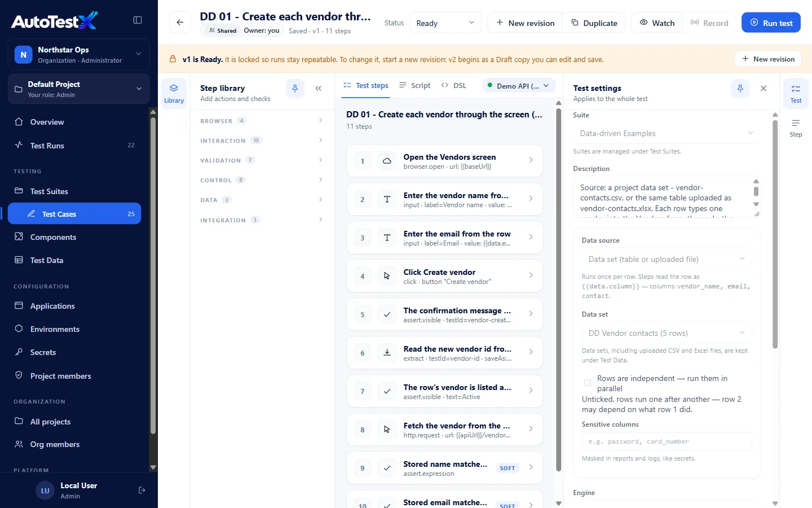Toggle the sidebar collapse icon
Image resolution: width=812 pixels, height=508 pixels.
click(138, 20)
